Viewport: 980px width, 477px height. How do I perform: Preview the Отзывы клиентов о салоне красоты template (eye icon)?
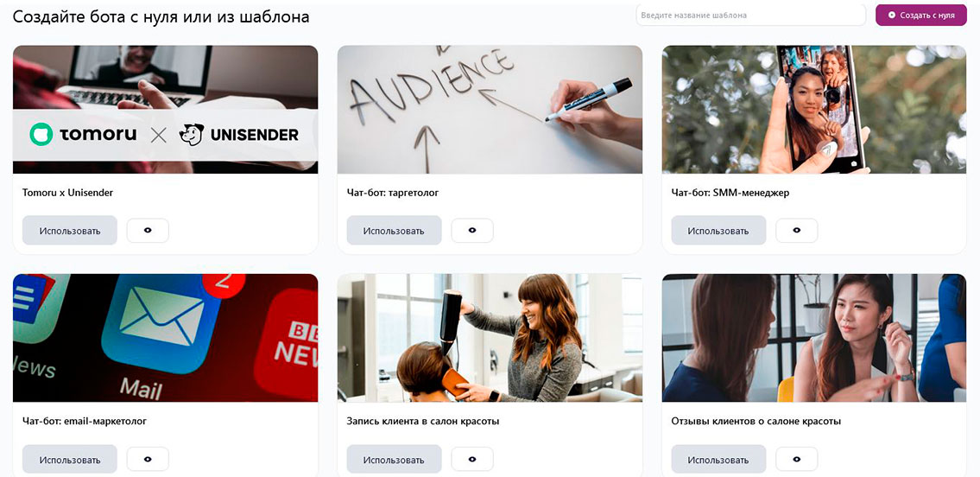coord(796,459)
